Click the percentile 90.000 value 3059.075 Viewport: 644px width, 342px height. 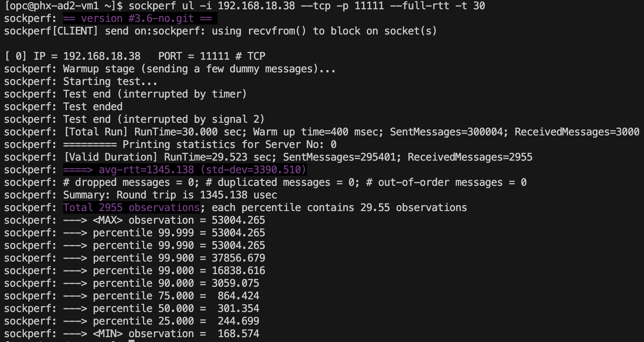pos(235,283)
